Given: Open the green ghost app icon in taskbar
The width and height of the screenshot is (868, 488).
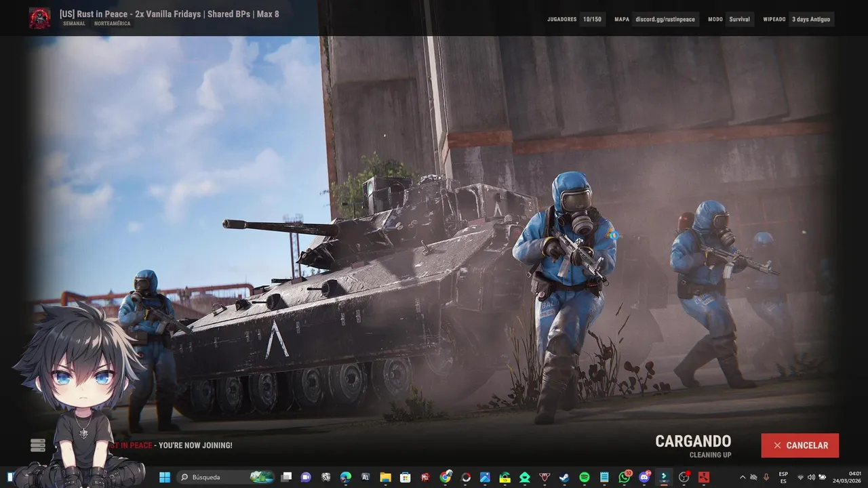Looking at the screenshot, I should coord(525,477).
